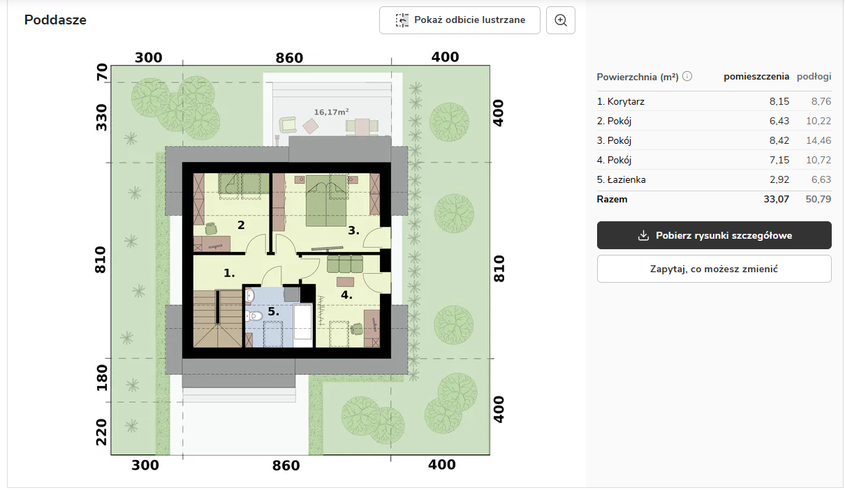Toggle the Pokaż odbicie lustrzane mirror view

tap(460, 20)
